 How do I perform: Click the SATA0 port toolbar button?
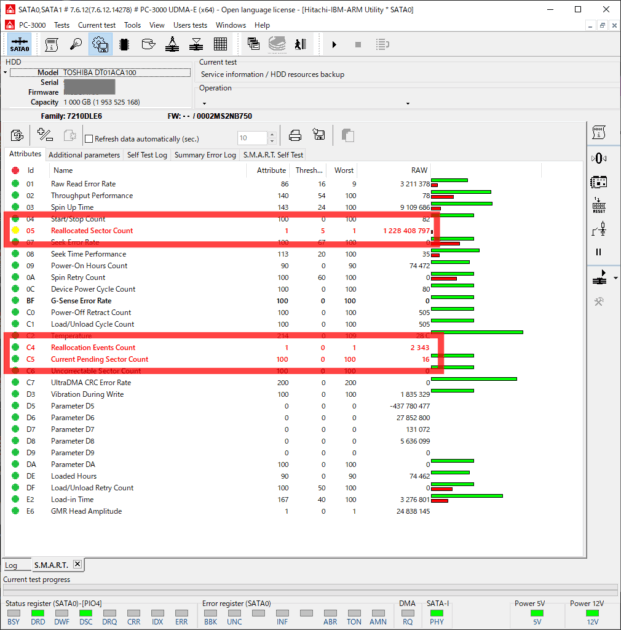click(x=19, y=44)
